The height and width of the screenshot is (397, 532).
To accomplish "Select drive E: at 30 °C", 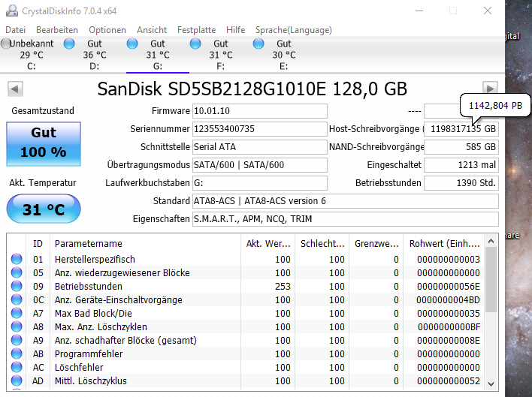I will click(x=283, y=55).
